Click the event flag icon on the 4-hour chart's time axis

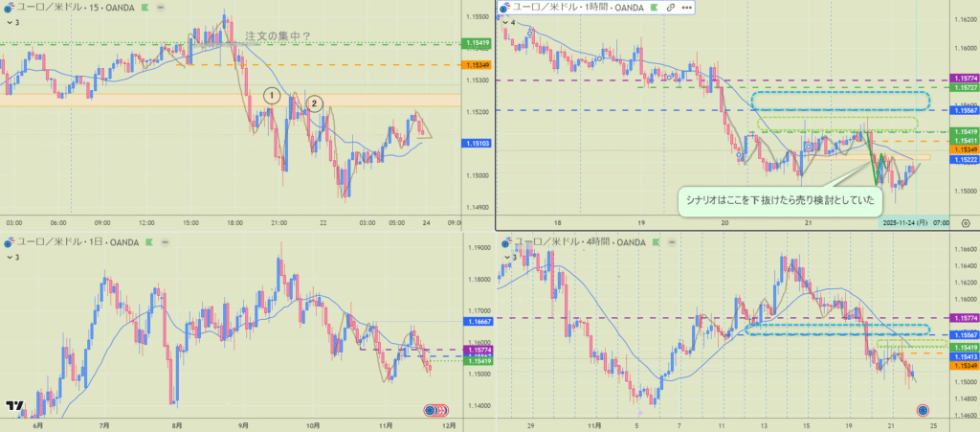(x=924, y=410)
